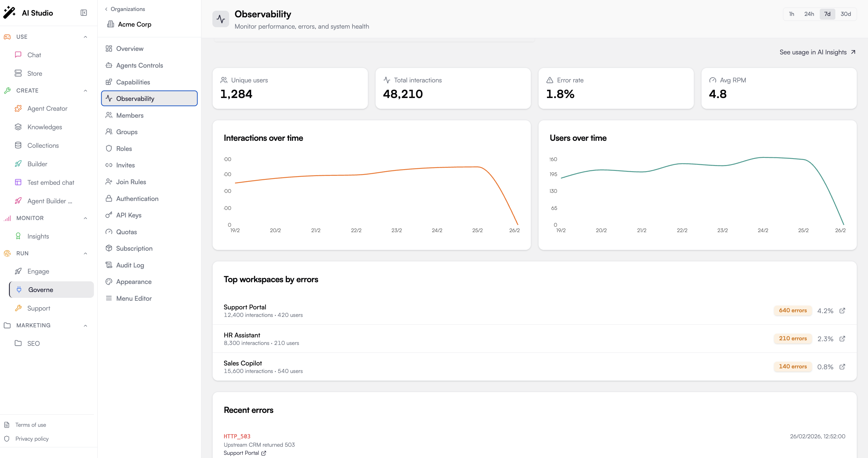The width and height of the screenshot is (868, 458).
Task: Open Agent Builder in the sidebar
Action: (x=51, y=201)
